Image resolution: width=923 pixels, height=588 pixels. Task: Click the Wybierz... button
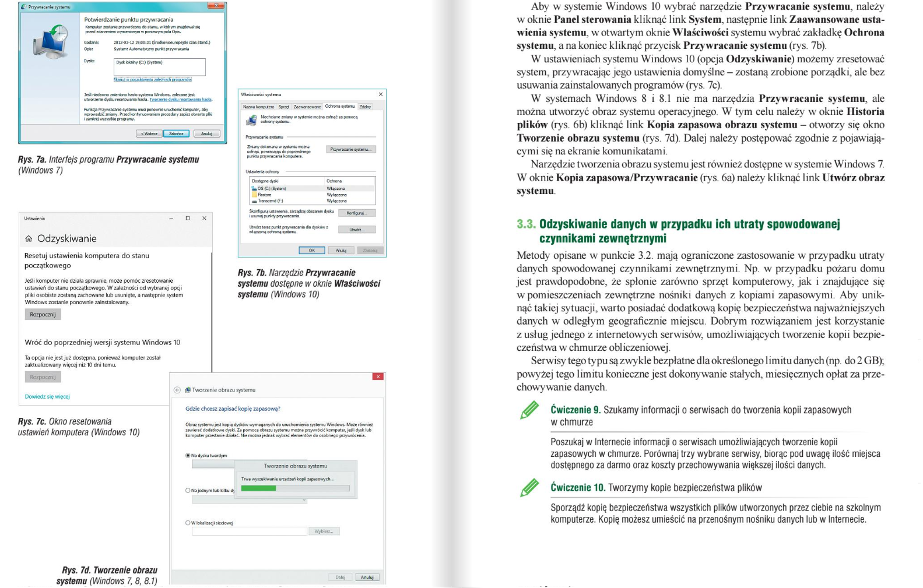324,531
